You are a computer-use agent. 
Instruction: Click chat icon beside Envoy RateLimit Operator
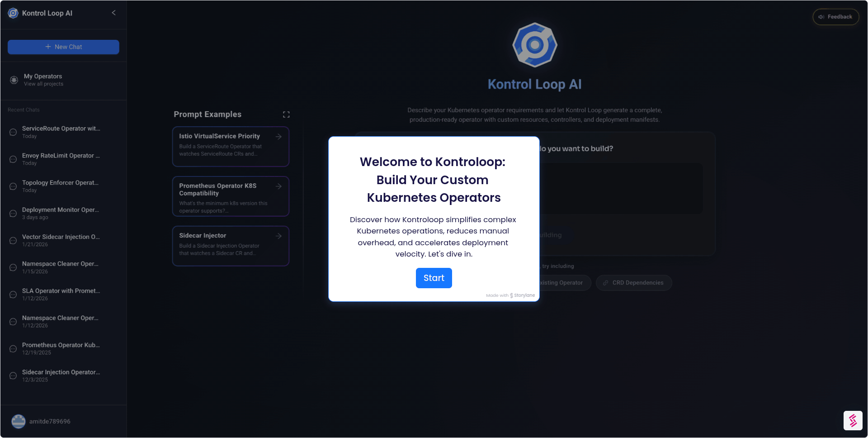(13, 159)
